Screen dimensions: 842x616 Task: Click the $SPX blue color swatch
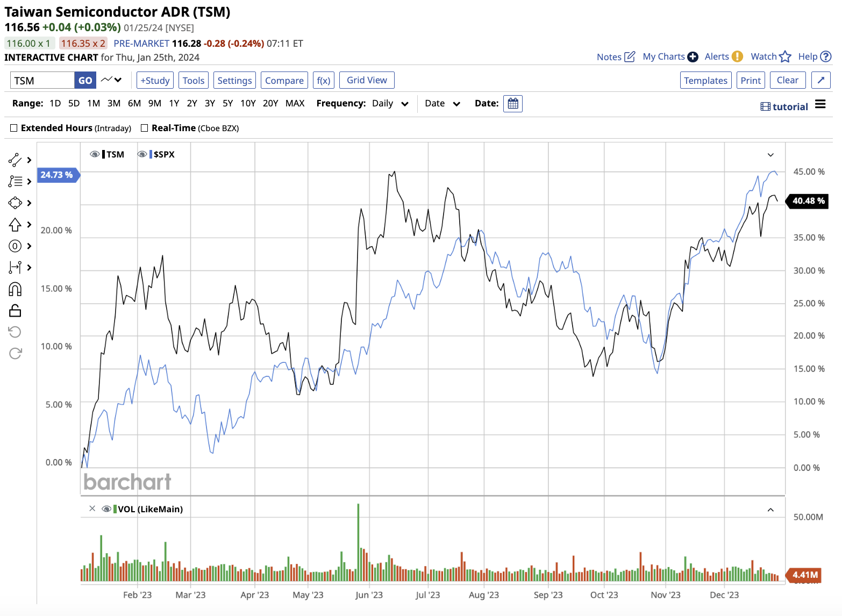[151, 154]
